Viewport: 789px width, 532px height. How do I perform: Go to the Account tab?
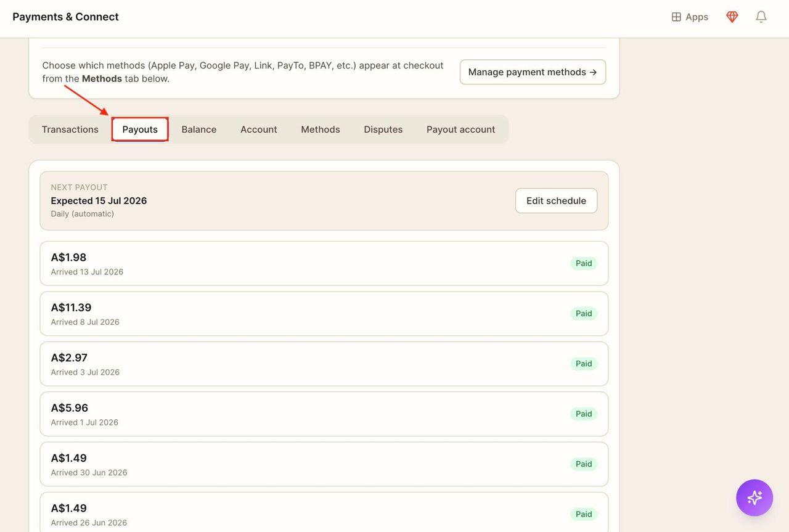pyautogui.click(x=259, y=129)
